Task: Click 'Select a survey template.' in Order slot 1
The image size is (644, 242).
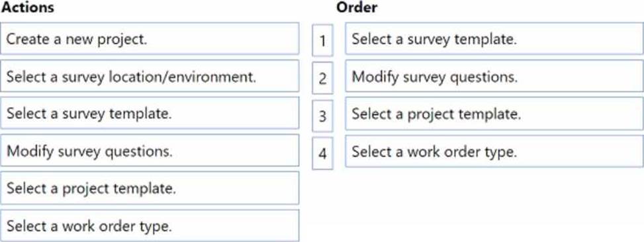Action: pos(494,39)
